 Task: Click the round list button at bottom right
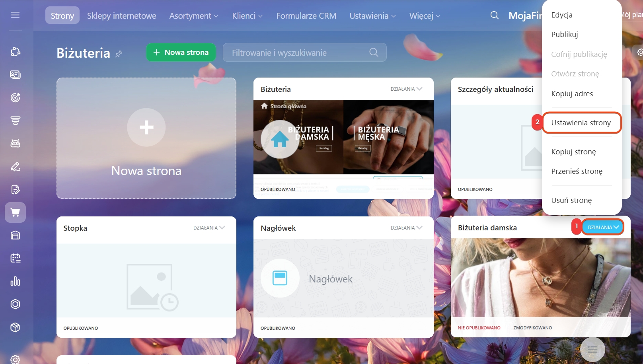pyautogui.click(x=592, y=349)
